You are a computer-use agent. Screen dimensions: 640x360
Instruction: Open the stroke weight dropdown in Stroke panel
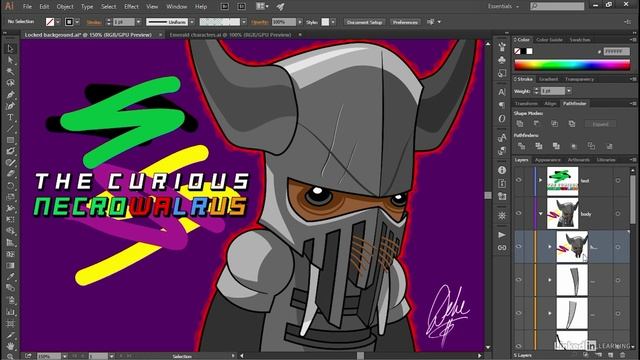[569, 91]
